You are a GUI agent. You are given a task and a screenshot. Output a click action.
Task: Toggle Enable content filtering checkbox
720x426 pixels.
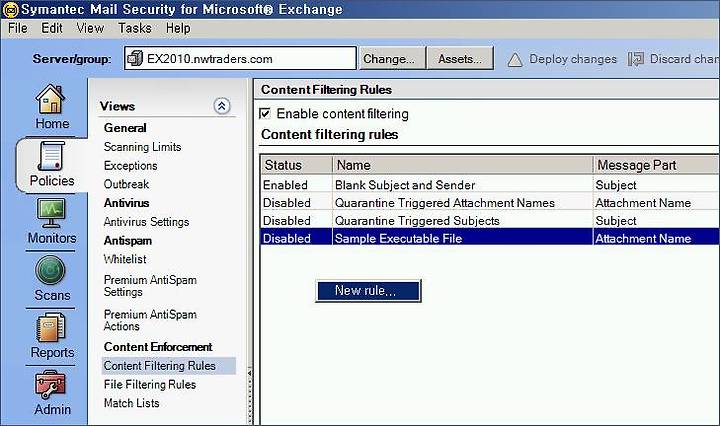pyautogui.click(x=265, y=113)
